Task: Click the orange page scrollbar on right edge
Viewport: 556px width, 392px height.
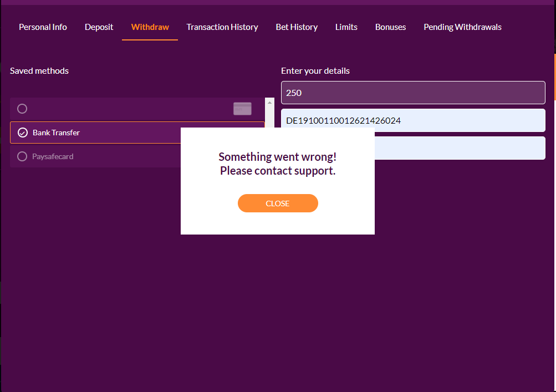Action: click(x=554, y=78)
